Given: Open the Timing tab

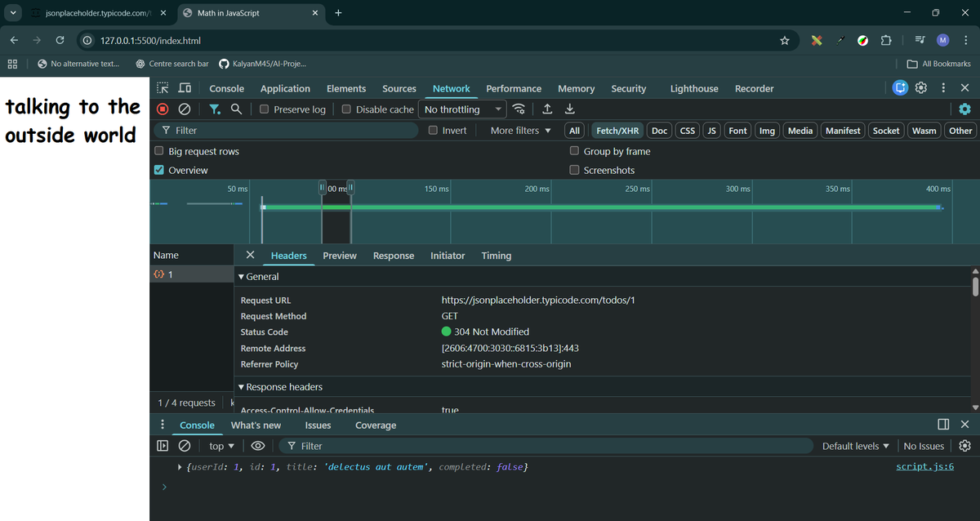Looking at the screenshot, I should pos(497,256).
